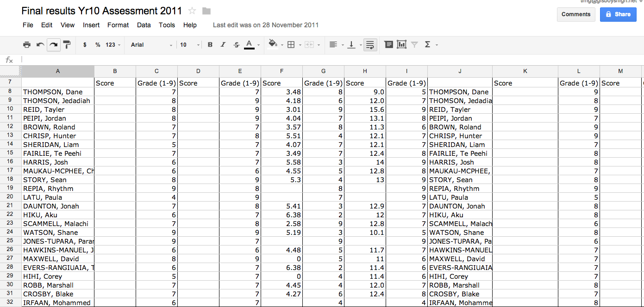Click the 'Score' header in column K
644x307 pixels.
[525, 83]
